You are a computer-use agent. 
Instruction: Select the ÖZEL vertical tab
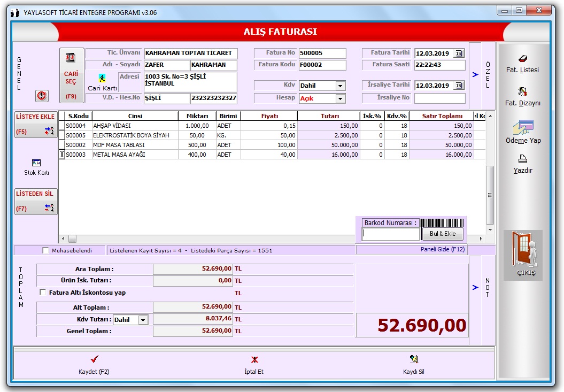click(488, 75)
